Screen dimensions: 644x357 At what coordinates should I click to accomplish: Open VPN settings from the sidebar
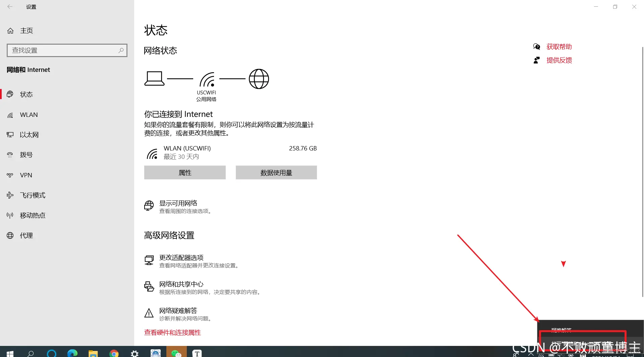[x=26, y=175]
